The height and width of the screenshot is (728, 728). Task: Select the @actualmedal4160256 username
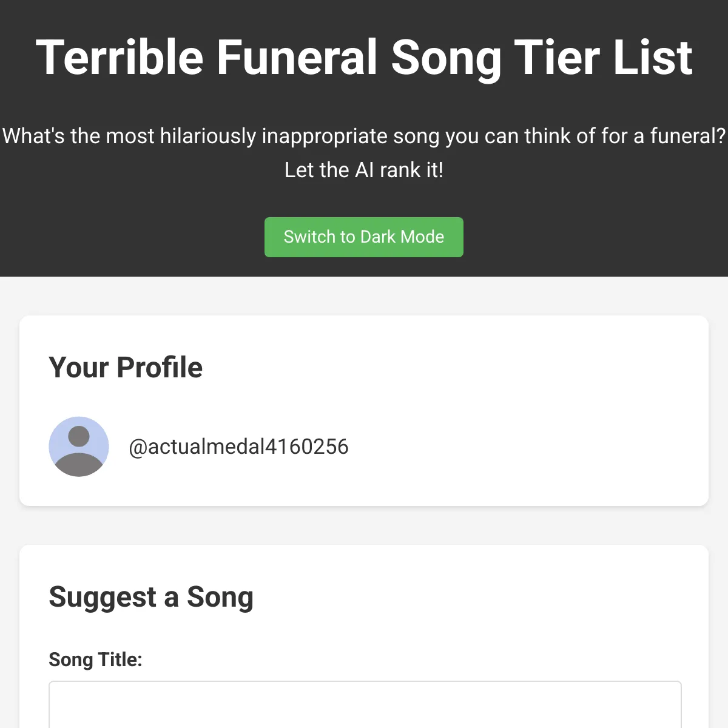pyautogui.click(x=238, y=447)
